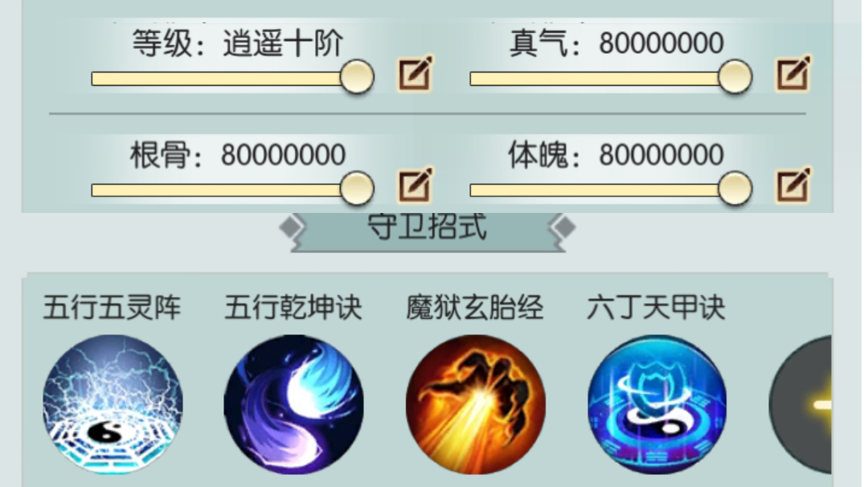Tap the partially visible add skill slot
Image resolution: width=868 pixels, height=487 pixels.
[800, 404]
